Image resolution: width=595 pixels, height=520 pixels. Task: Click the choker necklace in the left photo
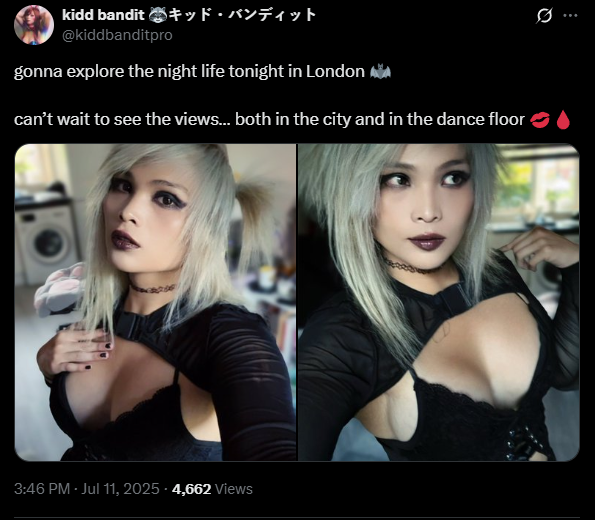click(153, 289)
